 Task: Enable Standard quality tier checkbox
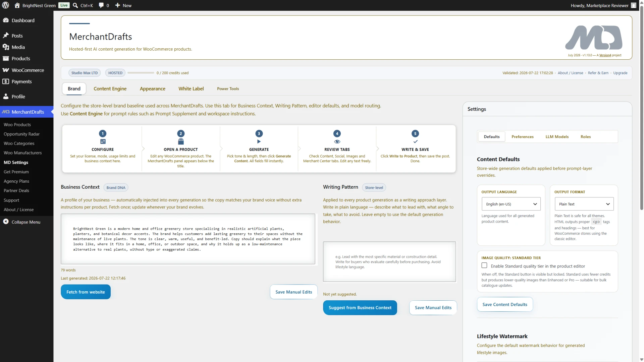pyautogui.click(x=484, y=265)
